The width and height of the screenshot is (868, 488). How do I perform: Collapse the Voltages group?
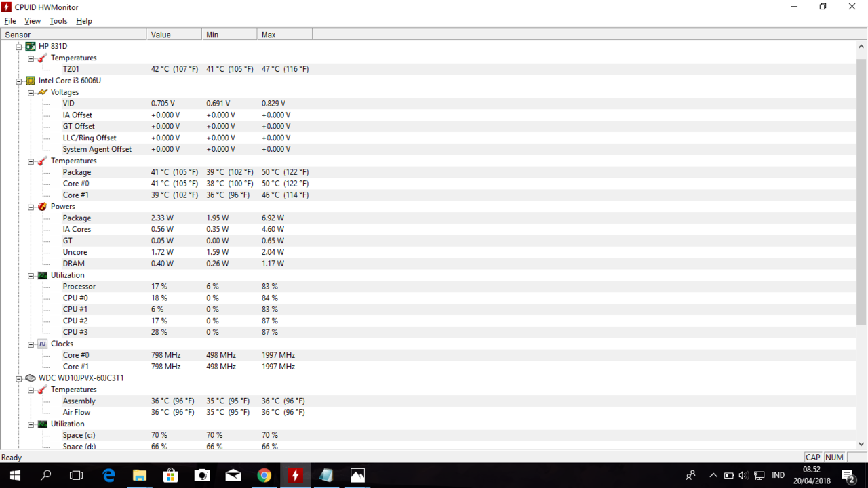[31, 93]
